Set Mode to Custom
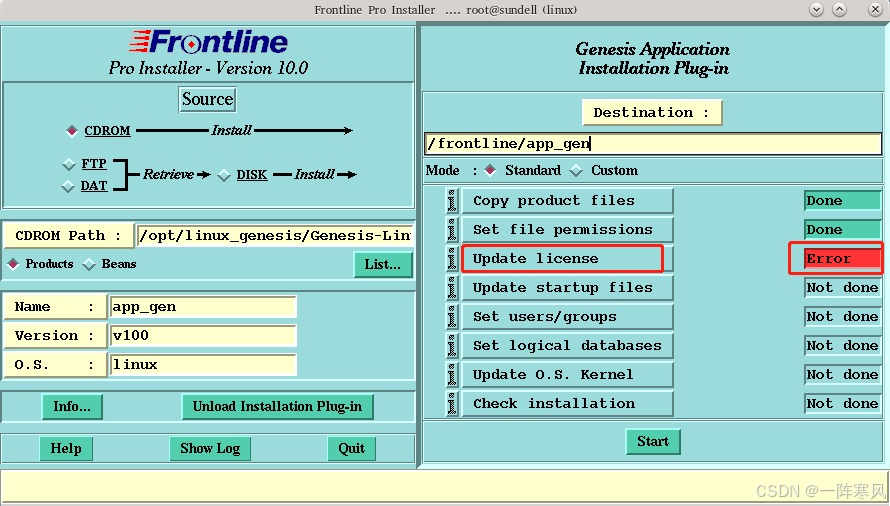The width and height of the screenshot is (890, 506). point(576,170)
